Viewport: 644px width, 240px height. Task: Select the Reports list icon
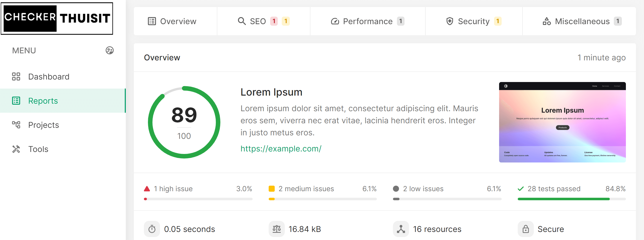[16, 101]
